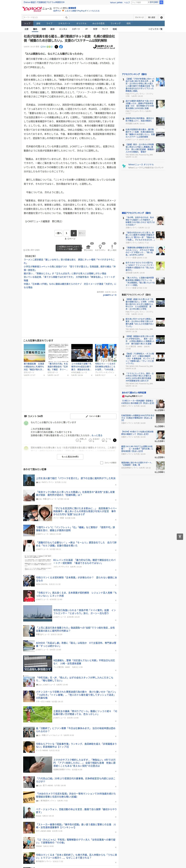
Task: Select the 科学 category
Action: click(95, 29)
